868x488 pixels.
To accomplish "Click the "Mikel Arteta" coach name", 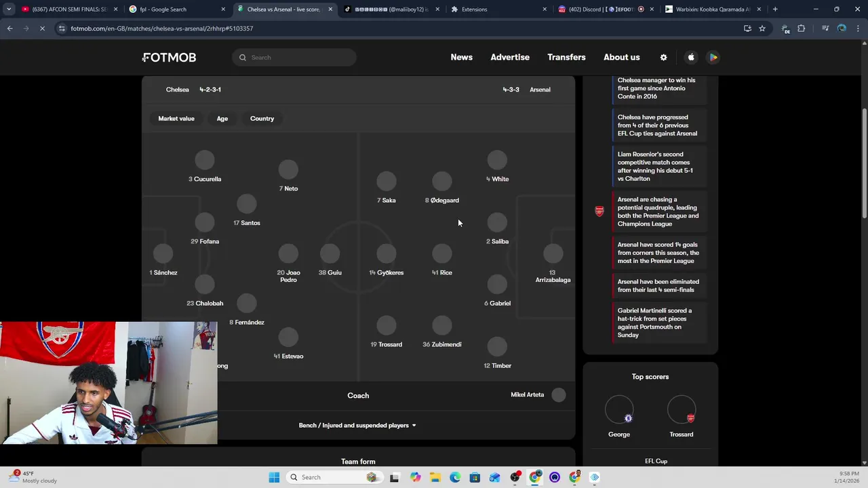I will (x=528, y=395).
